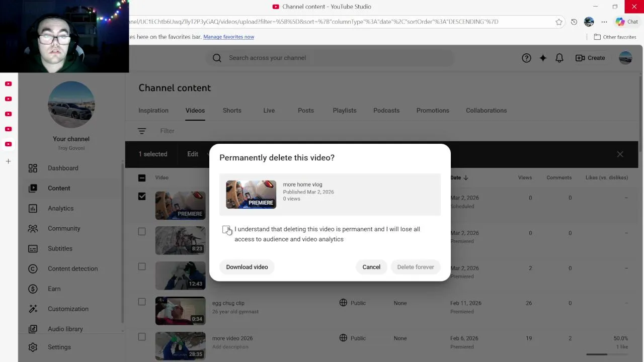
Task: Click the horizontal scrollbar thumb
Action: point(597,354)
